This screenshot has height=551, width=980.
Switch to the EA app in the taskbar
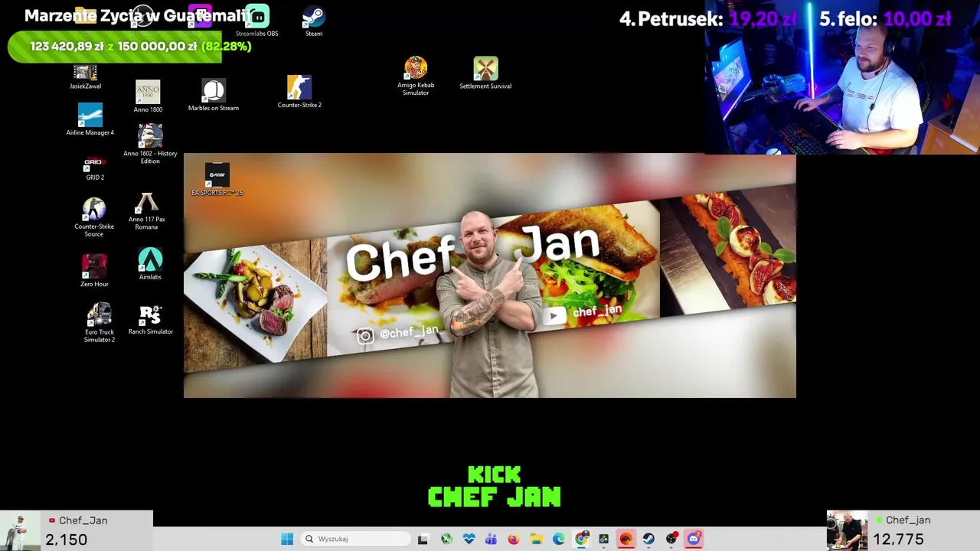point(626,539)
